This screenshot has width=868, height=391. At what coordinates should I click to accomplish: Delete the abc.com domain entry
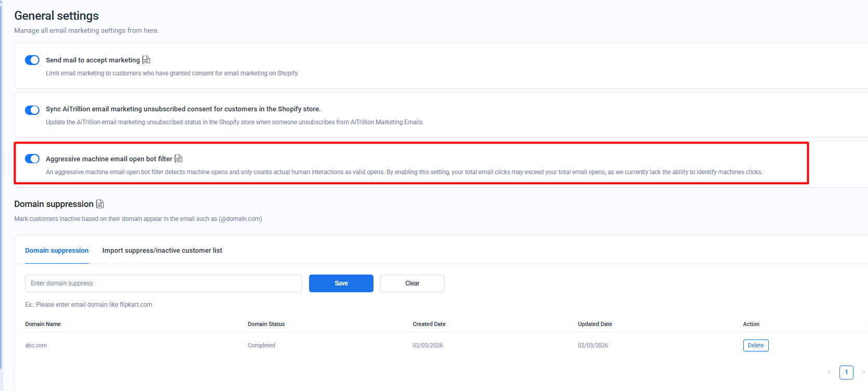tap(755, 345)
